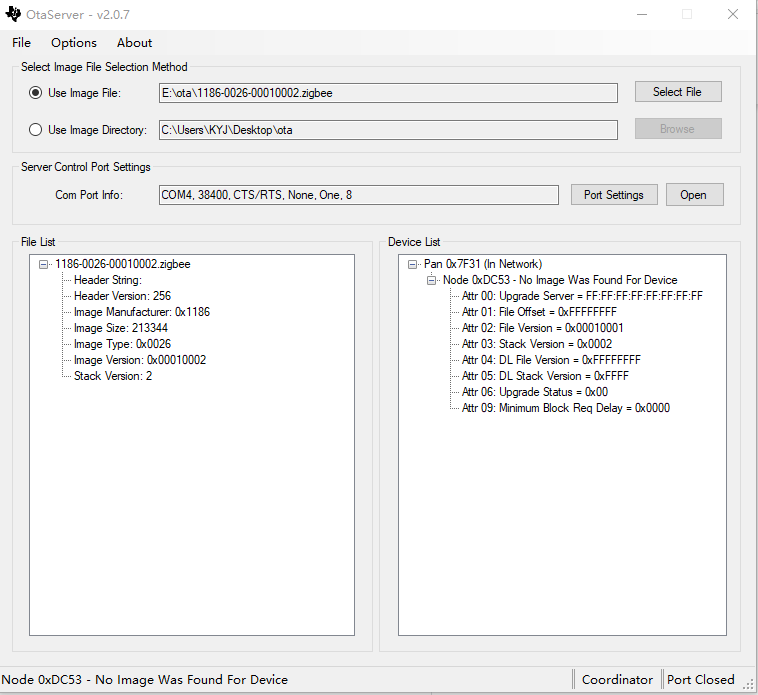Open the File menu
The width and height of the screenshot is (758, 695).
point(21,43)
